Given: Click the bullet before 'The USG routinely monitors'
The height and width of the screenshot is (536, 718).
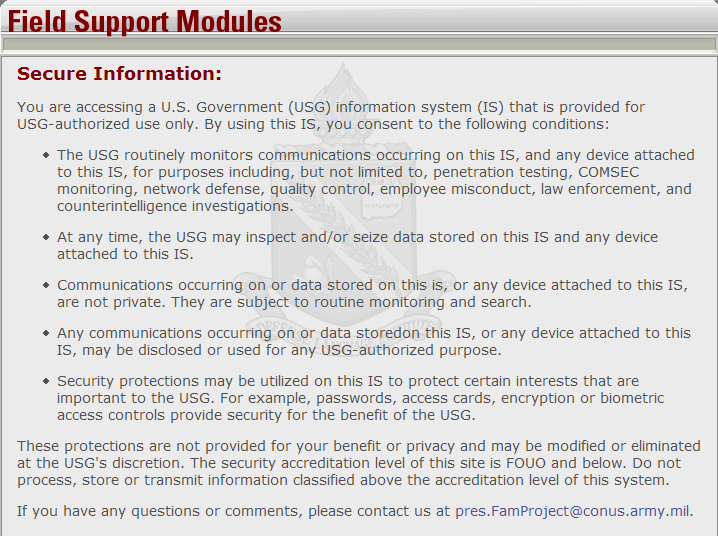Looking at the screenshot, I should tap(46, 156).
